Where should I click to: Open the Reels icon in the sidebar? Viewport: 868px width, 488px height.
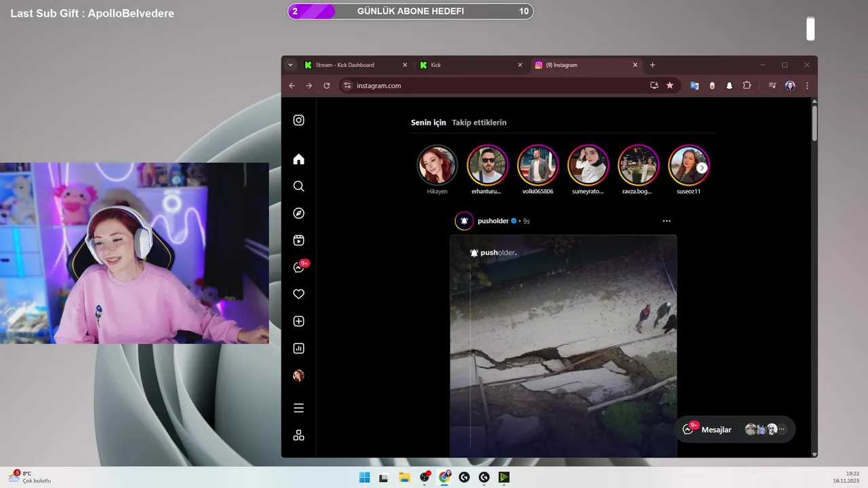(298, 240)
